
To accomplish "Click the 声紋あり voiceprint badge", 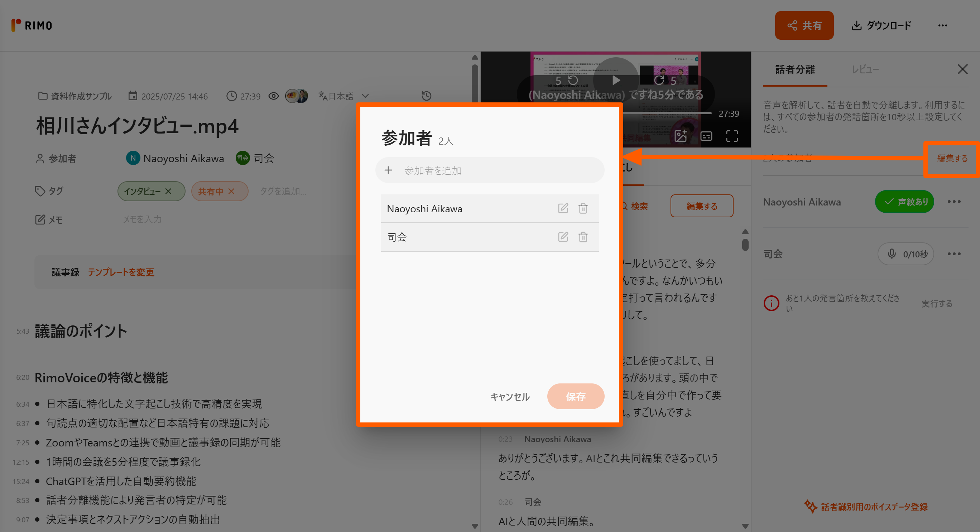I will tap(904, 202).
